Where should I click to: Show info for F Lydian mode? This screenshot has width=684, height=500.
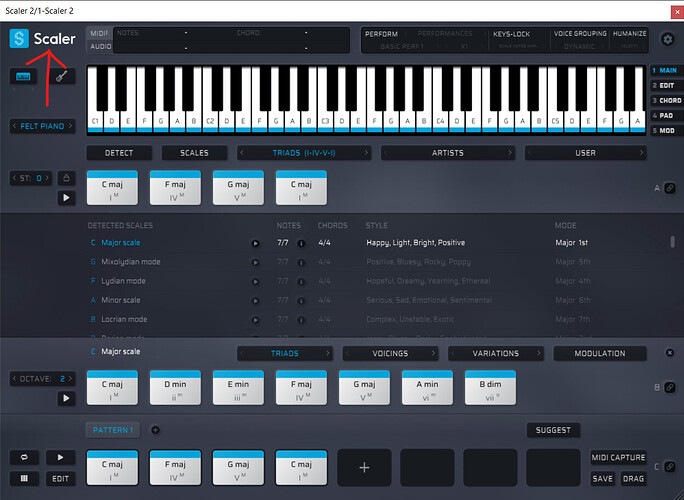(301, 281)
